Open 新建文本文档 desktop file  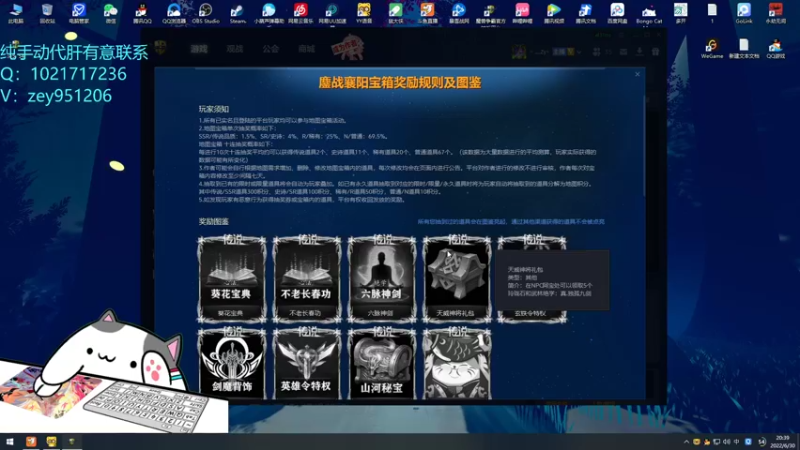(744, 49)
